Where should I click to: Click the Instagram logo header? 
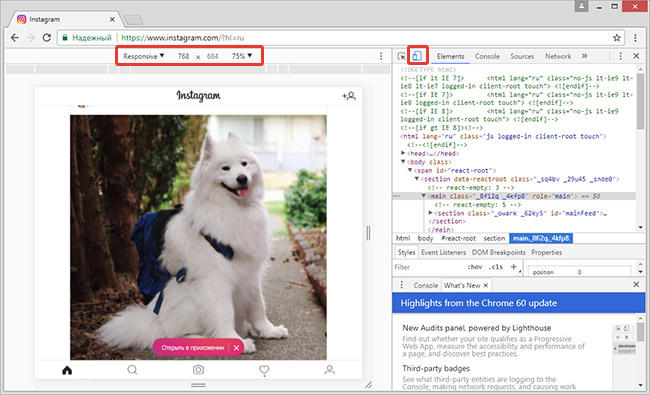[198, 96]
